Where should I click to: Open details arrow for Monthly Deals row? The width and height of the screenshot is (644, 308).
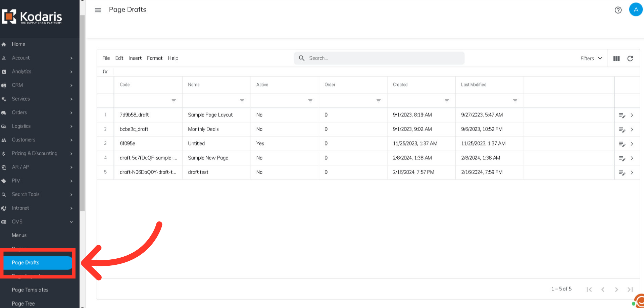click(x=632, y=130)
